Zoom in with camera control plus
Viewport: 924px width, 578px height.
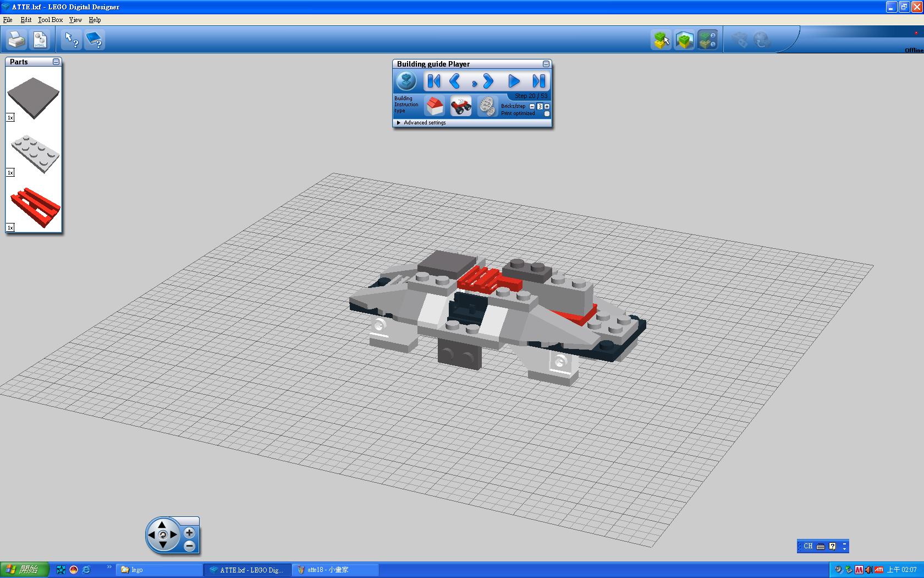point(189,532)
